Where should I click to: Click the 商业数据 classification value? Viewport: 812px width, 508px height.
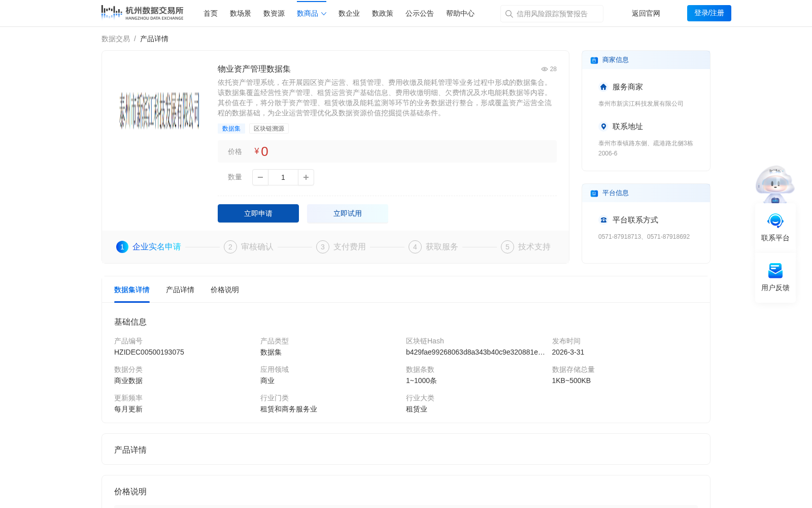click(x=128, y=380)
